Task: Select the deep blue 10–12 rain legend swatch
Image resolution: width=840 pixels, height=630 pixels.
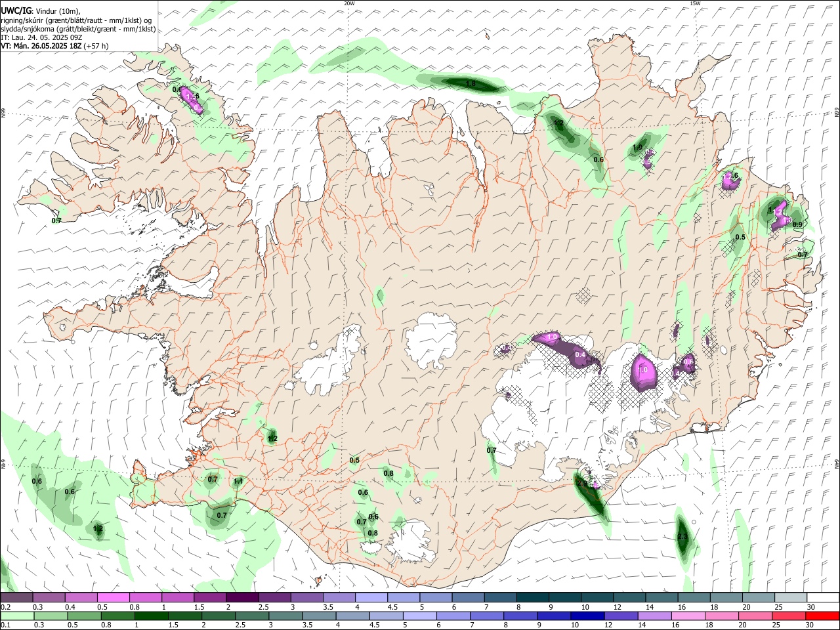Action: 587,616
